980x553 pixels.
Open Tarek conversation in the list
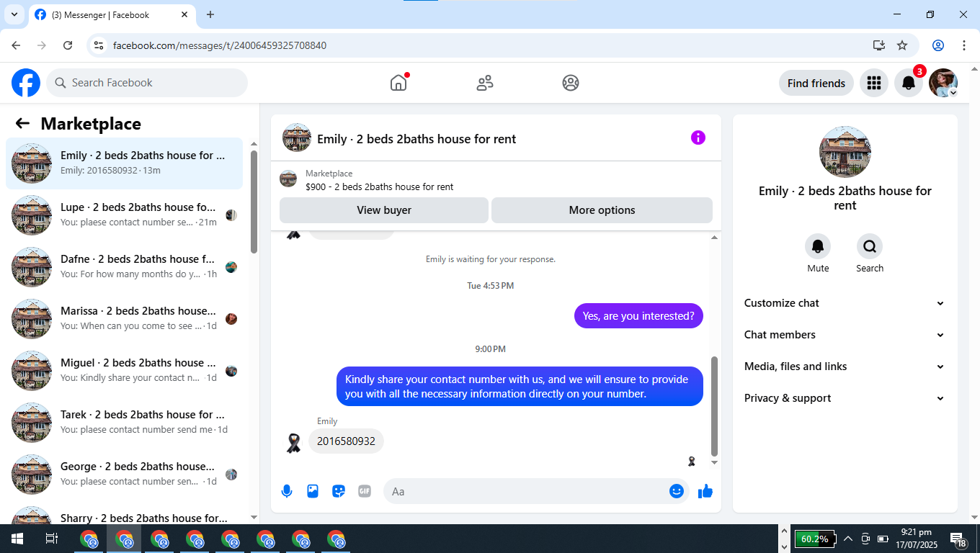(125, 423)
